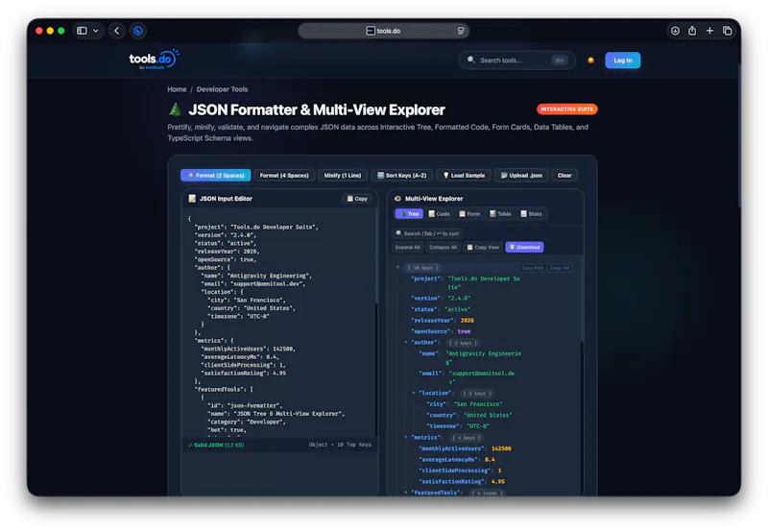Open the Developer Tools breadcrumb link
Viewport: 768px width, 532px height.
click(x=222, y=89)
